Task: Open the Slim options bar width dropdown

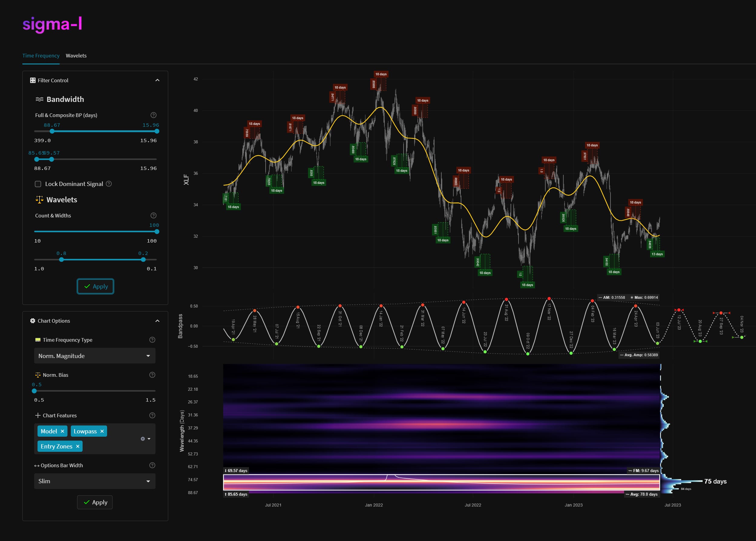Action: point(95,481)
